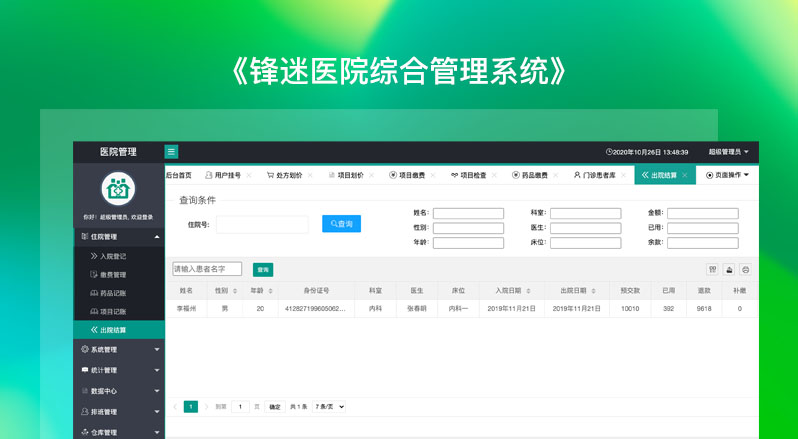
Task: Click the blue 查询 search button
Action: point(341,224)
